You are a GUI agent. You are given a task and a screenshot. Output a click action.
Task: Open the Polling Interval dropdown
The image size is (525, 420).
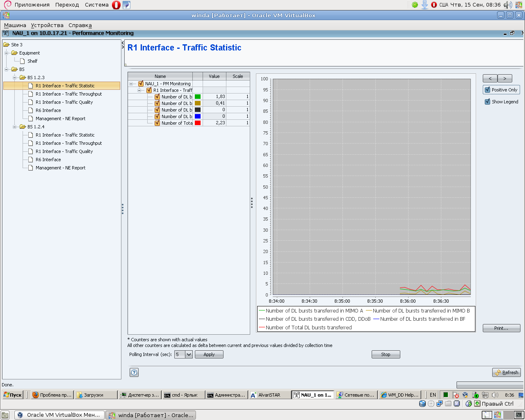click(x=189, y=354)
